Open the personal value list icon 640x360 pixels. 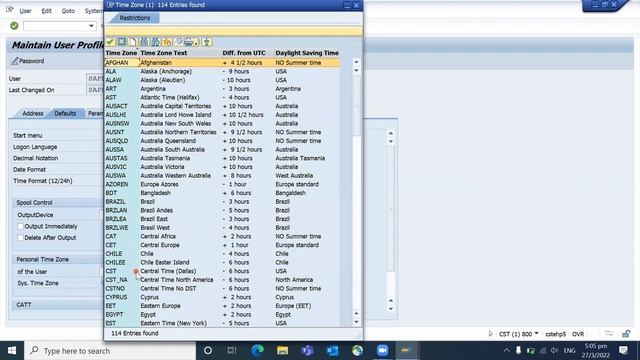tap(167, 42)
